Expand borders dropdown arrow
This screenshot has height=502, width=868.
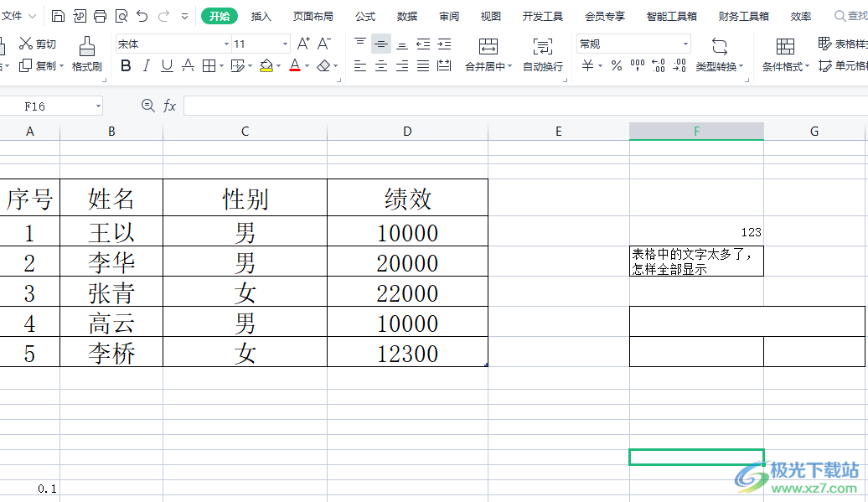[221, 66]
